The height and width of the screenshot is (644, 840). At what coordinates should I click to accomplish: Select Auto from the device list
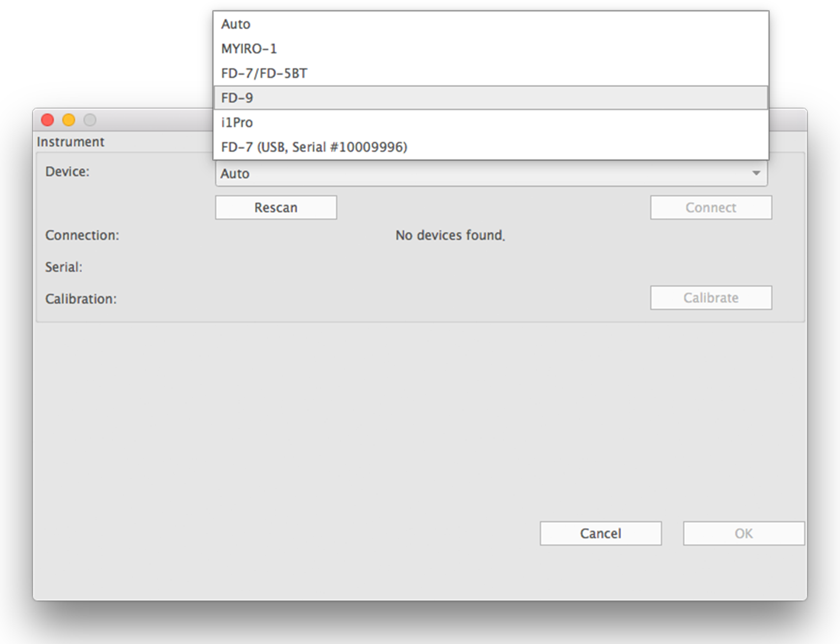tap(236, 24)
